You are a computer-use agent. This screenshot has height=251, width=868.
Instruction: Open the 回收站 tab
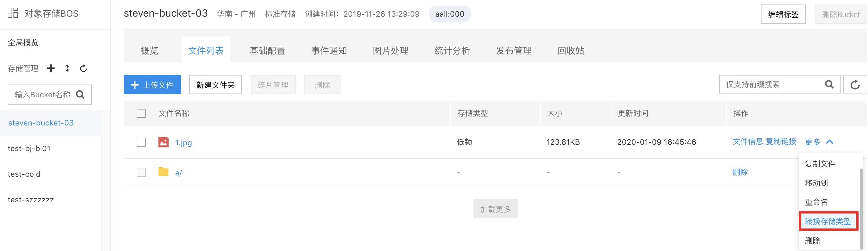pos(571,51)
